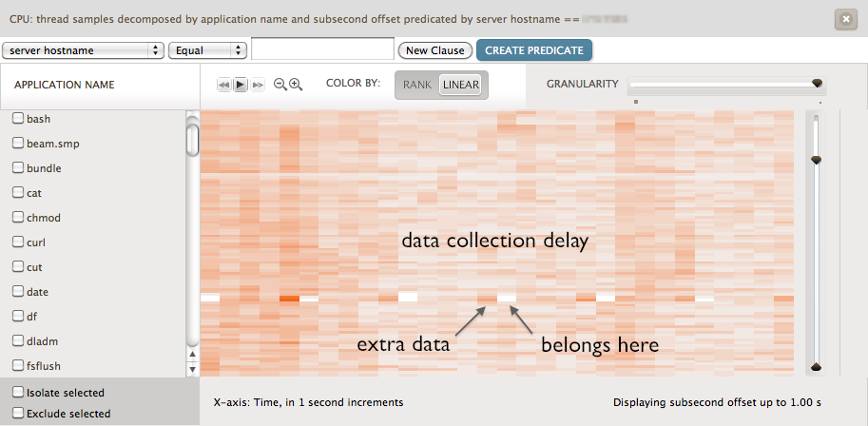Tick the Exclude selected checkbox
Screen dimensions: 868x426
click(x=18, y=414)
